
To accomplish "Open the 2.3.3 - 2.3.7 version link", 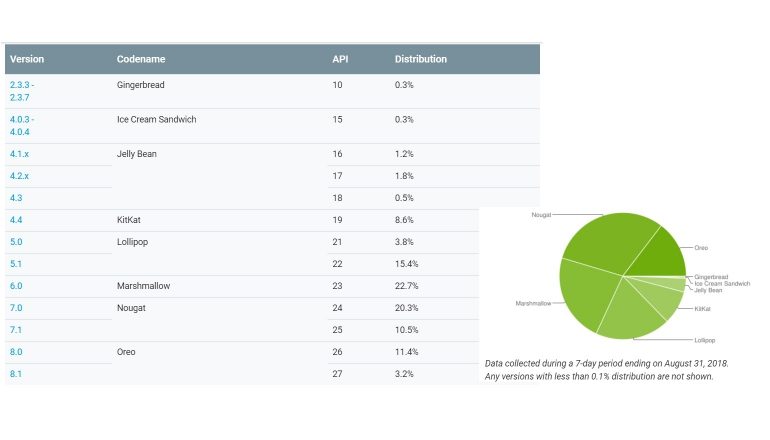I will click(x=22, y=90).
